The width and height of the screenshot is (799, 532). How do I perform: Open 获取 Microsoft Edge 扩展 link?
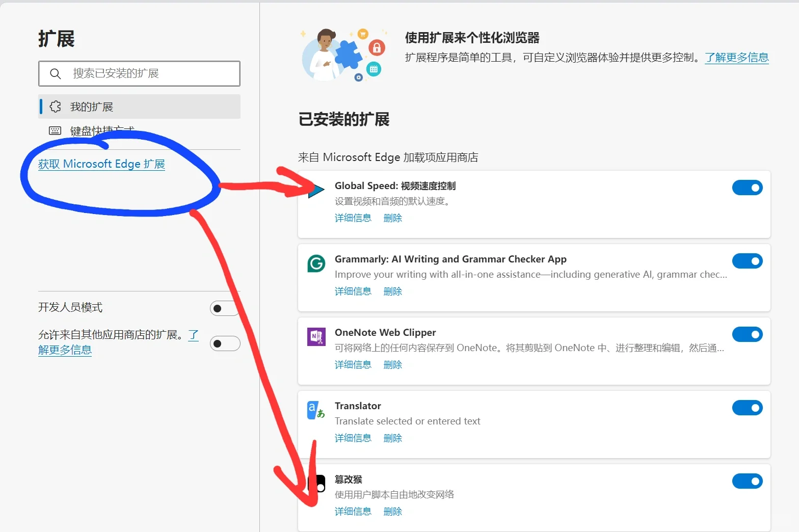coord(101,164)
